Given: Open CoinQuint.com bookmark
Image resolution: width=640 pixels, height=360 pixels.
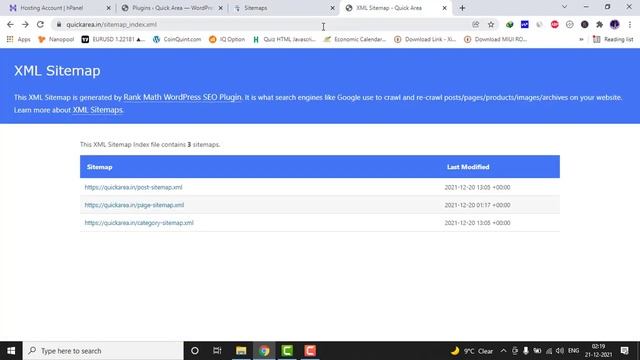Looking at the screenshot, I should point(177,39).
